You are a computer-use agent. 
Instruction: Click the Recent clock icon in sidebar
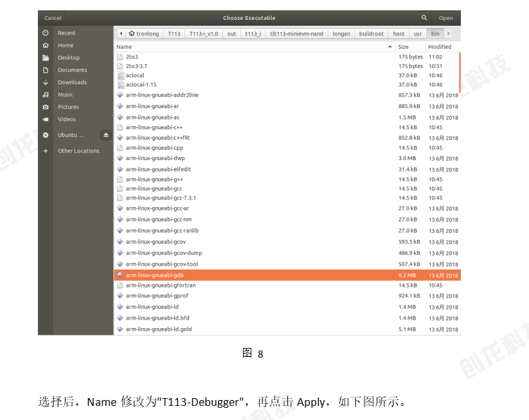coord(46,33)
